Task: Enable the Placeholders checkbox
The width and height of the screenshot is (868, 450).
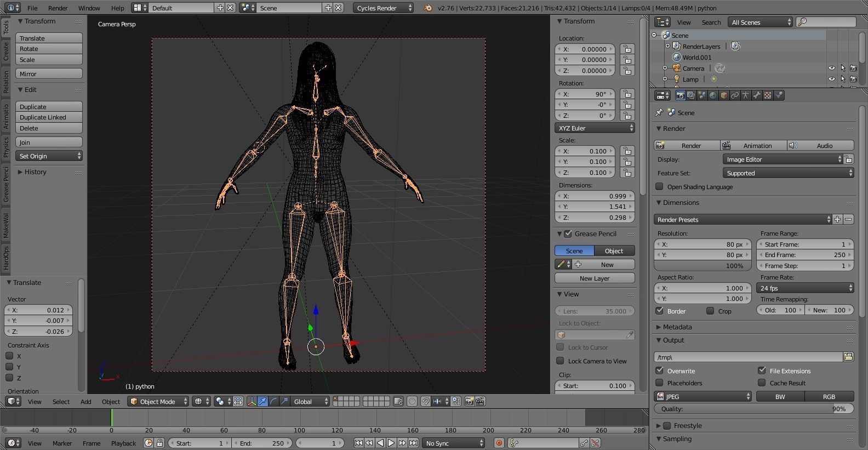Action: 660,383
